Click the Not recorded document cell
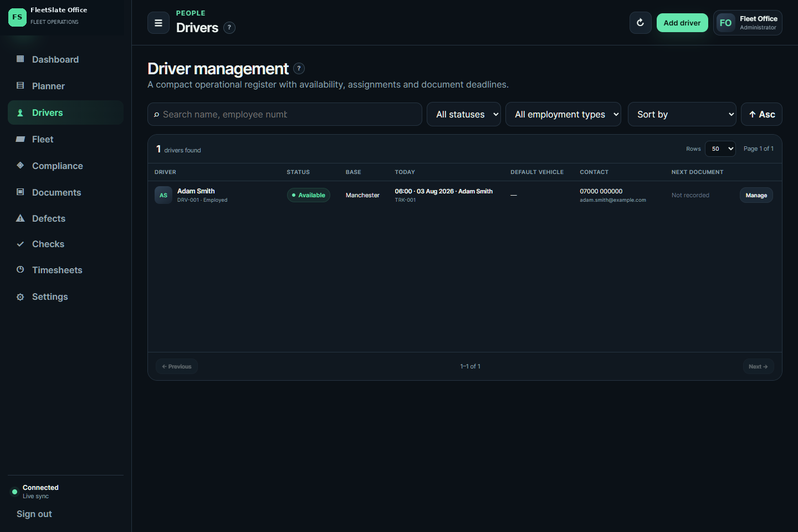 (690, 195)
